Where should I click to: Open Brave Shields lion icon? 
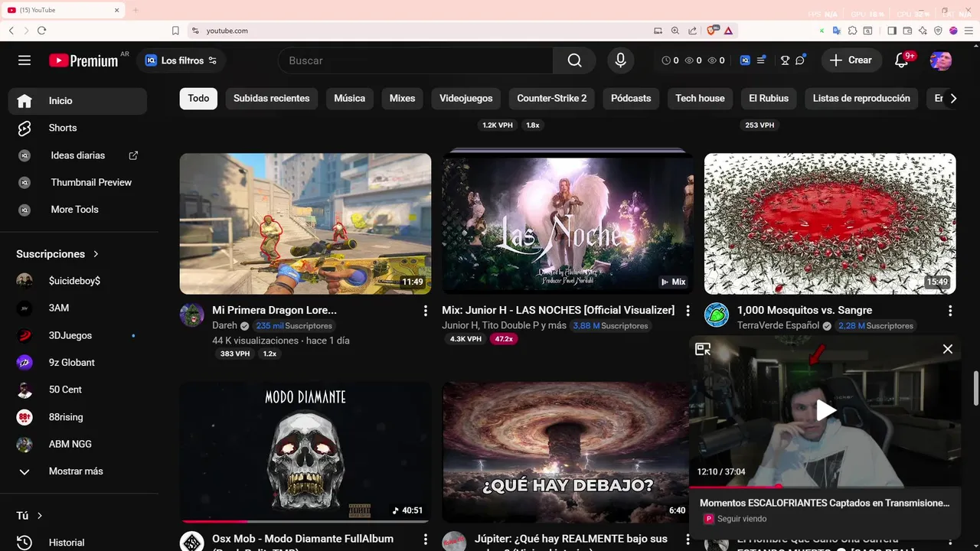click(713, 31)
